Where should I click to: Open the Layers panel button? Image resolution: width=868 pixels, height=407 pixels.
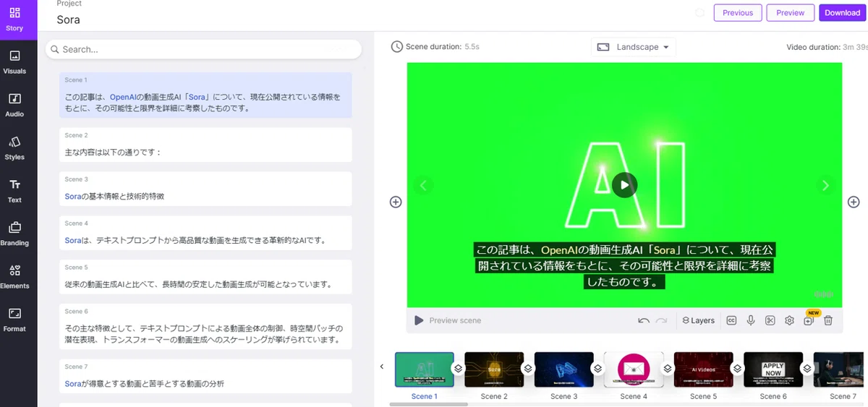[699, 320]
